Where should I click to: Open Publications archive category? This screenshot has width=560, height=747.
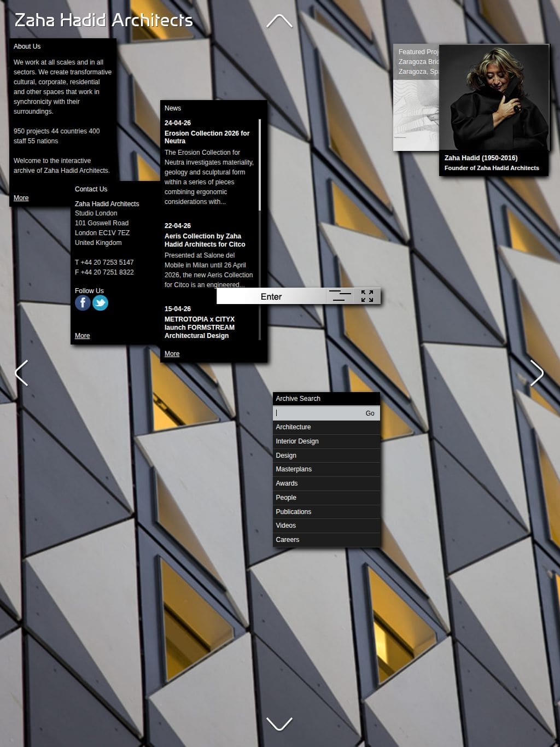coord(326,512)
